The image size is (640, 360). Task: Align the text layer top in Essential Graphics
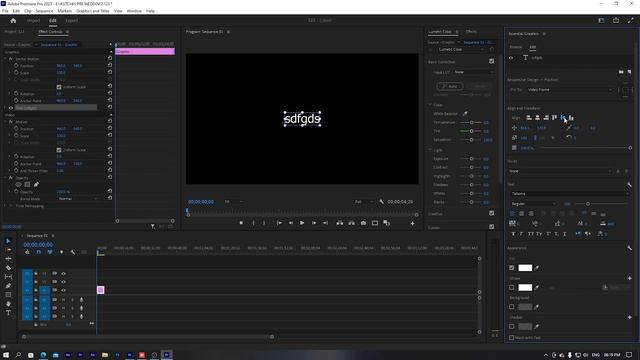(x=554, y=118)
